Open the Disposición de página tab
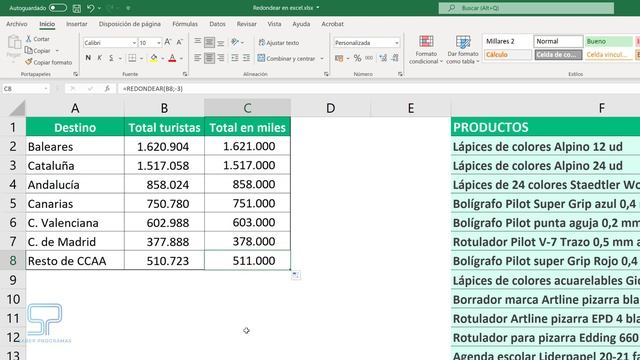Image resolution: width=640 pixels, height=360 pixels. click(130, 24)
